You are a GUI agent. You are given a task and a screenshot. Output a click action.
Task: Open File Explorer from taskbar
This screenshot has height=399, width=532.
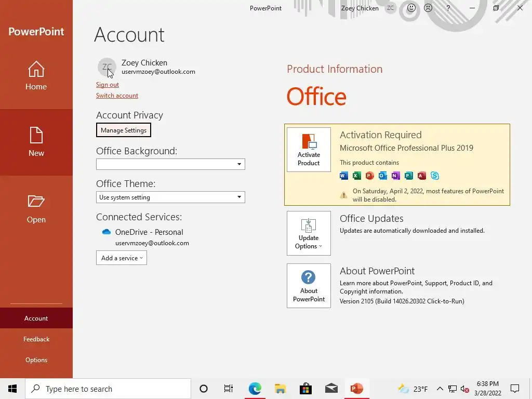[280, 389]
